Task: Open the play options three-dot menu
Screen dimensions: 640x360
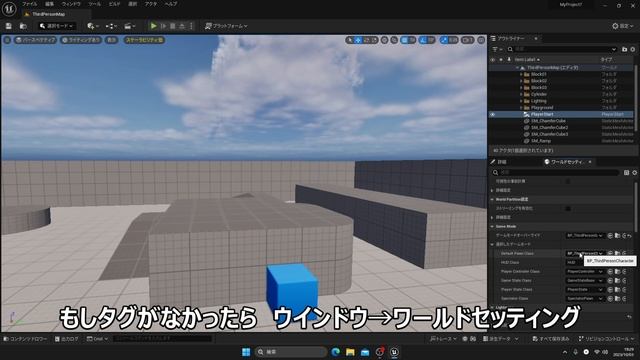Action: click(x=191, y=26)
